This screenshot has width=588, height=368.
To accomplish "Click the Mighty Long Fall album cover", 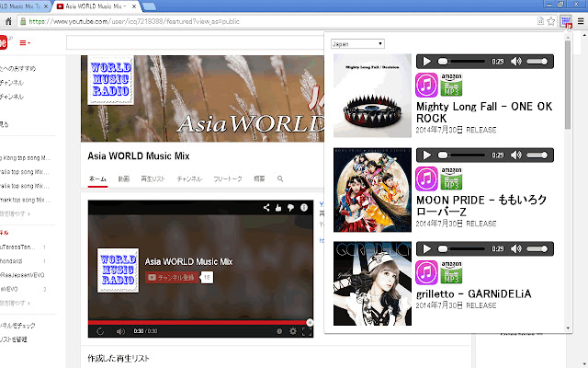I will coord(372,96).
